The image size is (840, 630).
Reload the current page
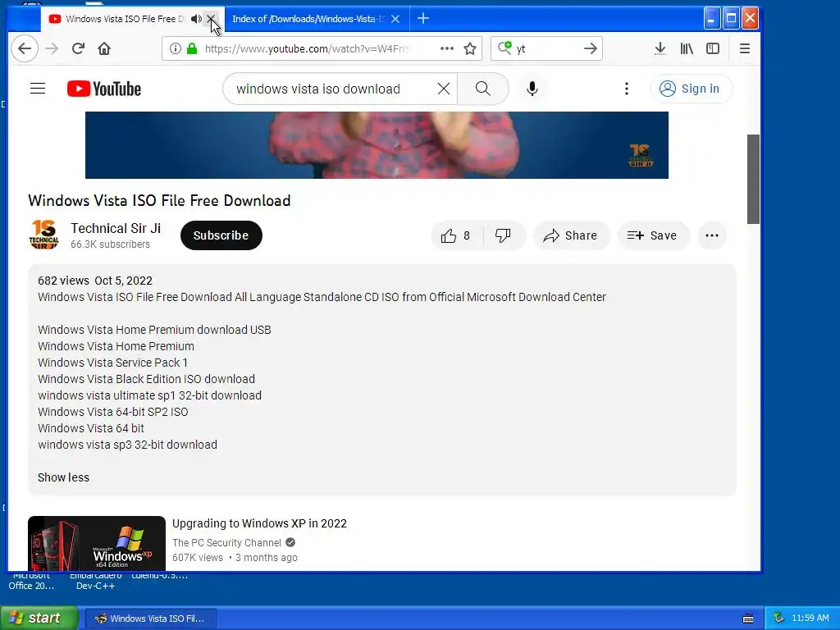tap(78, 48)
